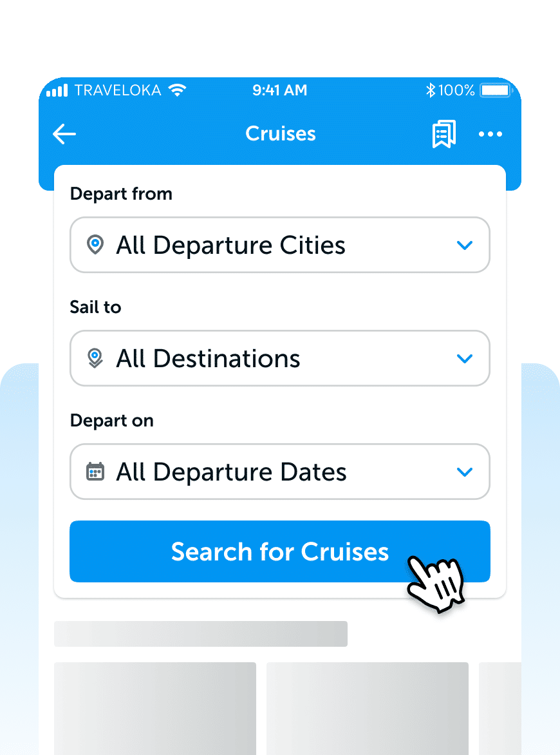Image resolution: width=560 pixels, height=755 pixels.
Task: Tap the cellular signal bars icon
Action: point(57,90)
